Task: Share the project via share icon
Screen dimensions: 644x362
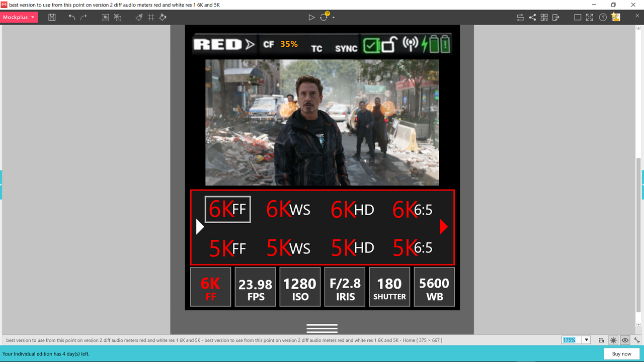Action: (x=532, y=17)
